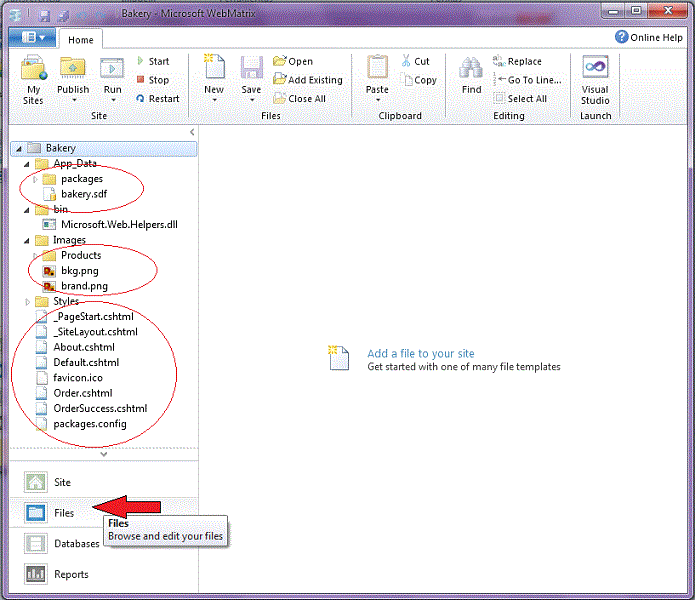Switch to the Site workspace
Screen dimensions: 695x600
104,482
